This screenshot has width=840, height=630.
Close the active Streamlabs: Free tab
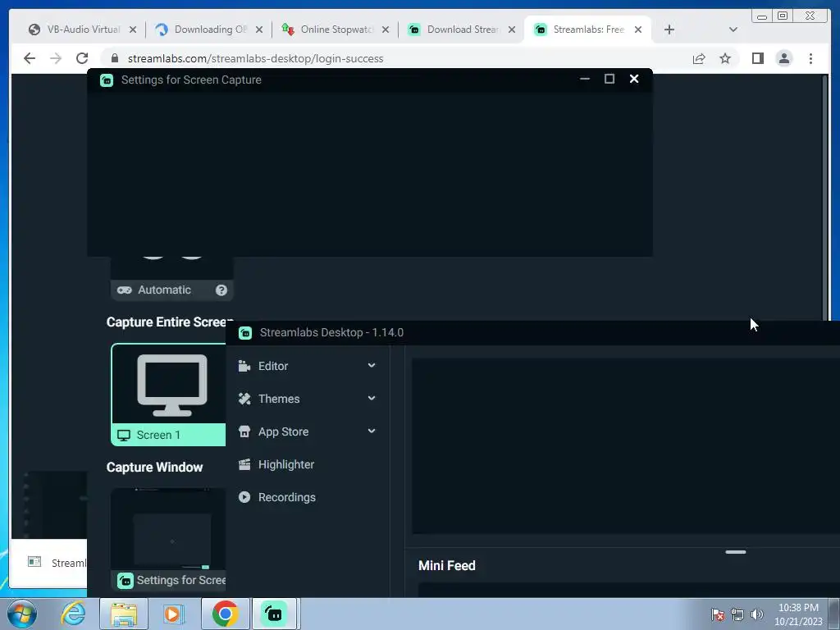point(638,30)
